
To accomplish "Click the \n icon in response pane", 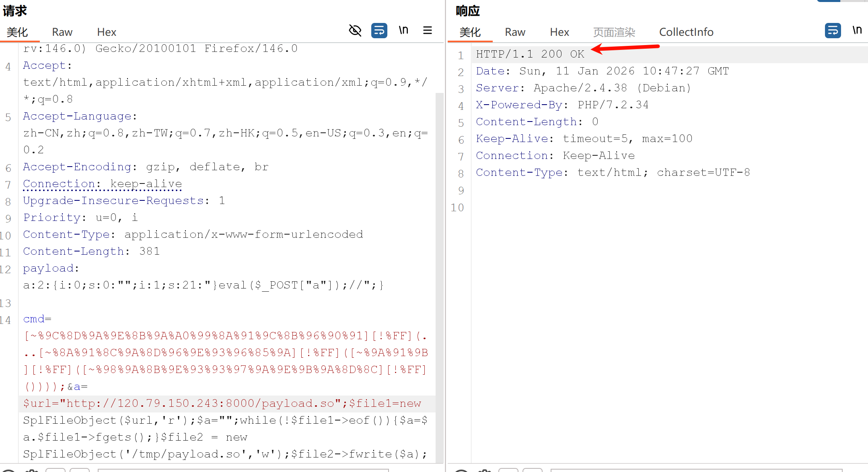I will click(x=857, y=31).
